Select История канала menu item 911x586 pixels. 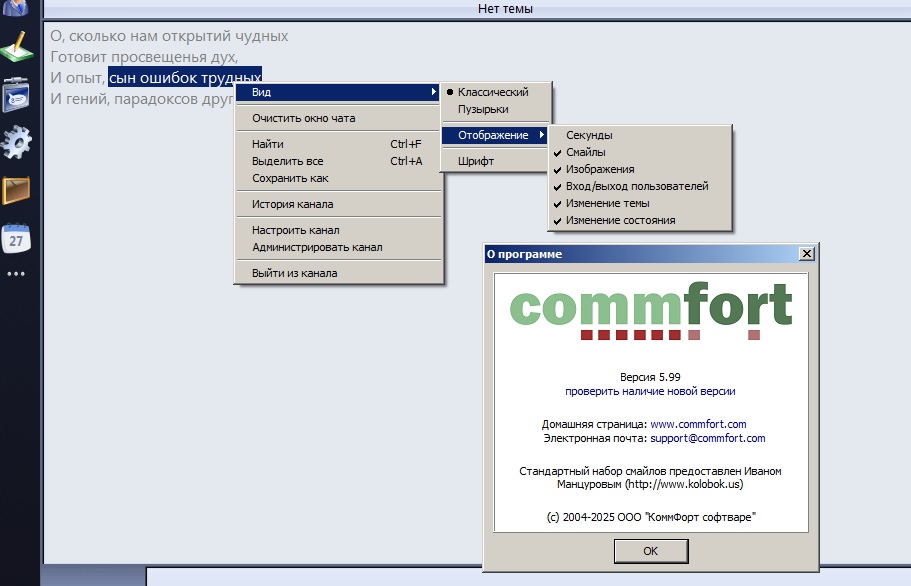[295, 204]
